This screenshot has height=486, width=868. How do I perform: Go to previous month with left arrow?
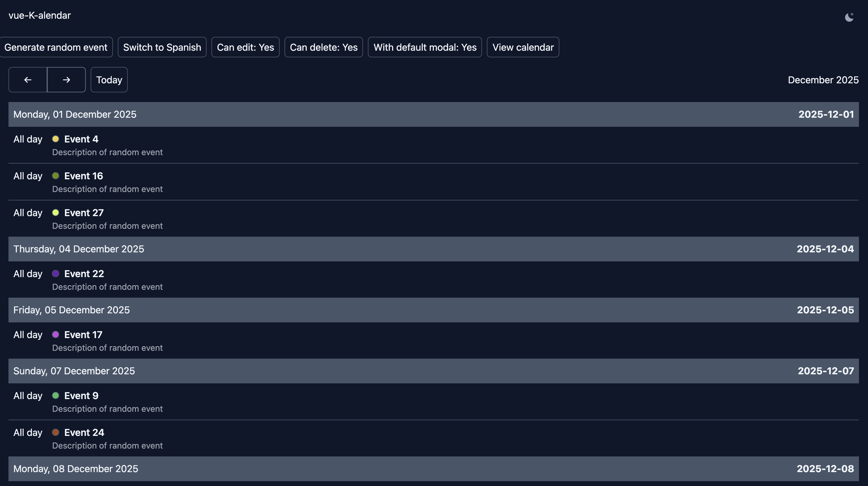click(27, 80)
